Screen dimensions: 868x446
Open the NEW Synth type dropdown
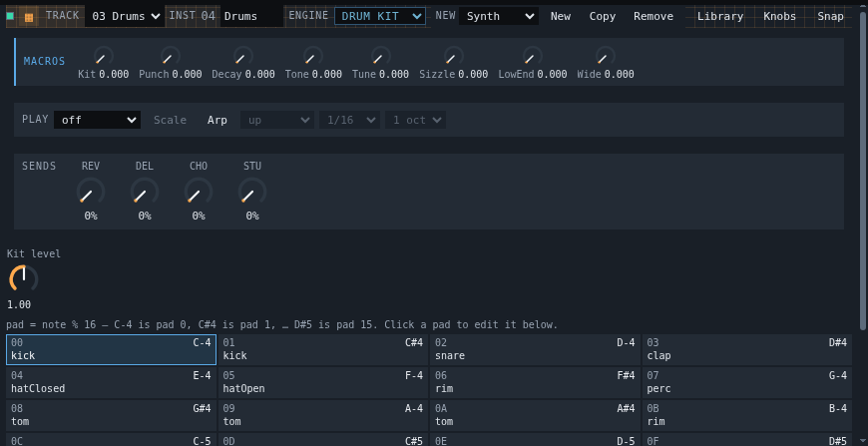pos(498,16)
